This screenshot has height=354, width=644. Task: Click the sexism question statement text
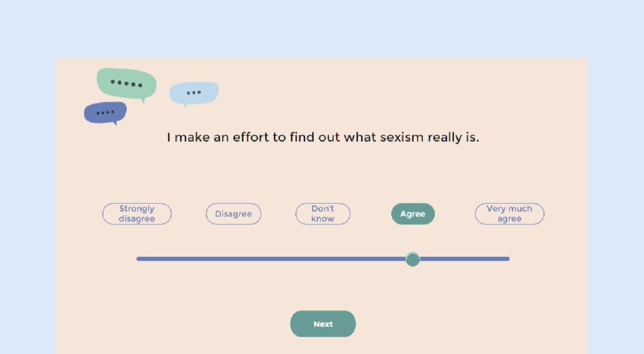coord(323,138)
